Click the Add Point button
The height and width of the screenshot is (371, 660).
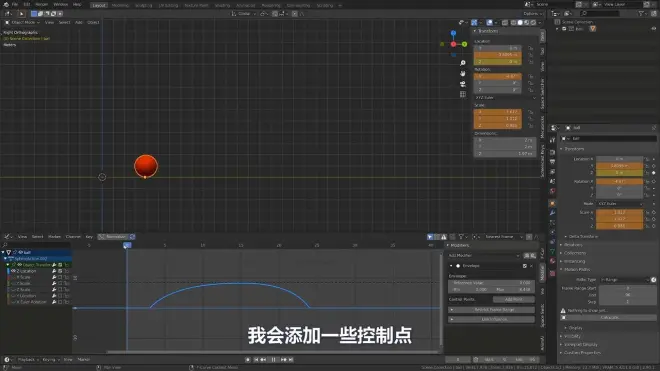514,299
